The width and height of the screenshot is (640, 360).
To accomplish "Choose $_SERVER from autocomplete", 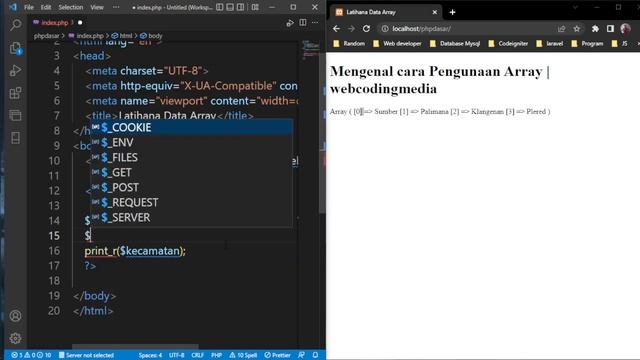I will pyautogui.click(x=191, y=218).
